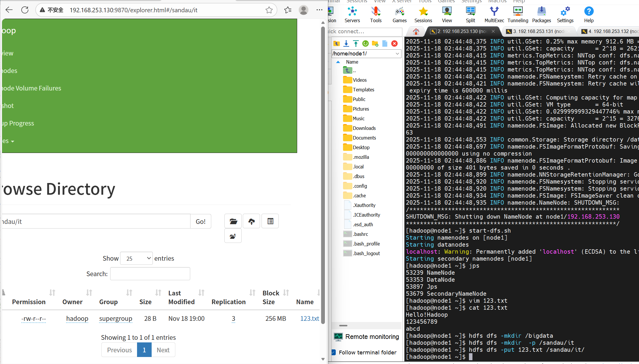Create new folder in SFTP panel

[x=375, y=43]
